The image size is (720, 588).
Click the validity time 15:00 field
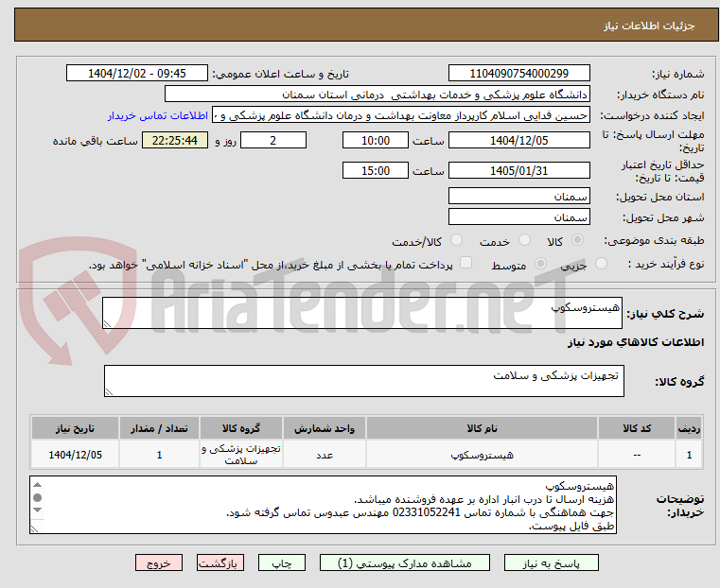click(x=376, y=170)
